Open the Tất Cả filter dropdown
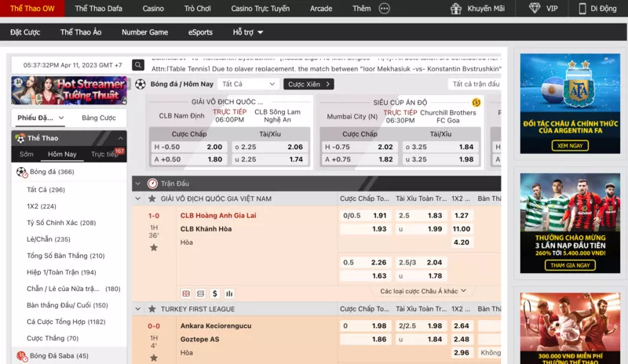This screenshot has height=364, width=628. pos(248,84)
